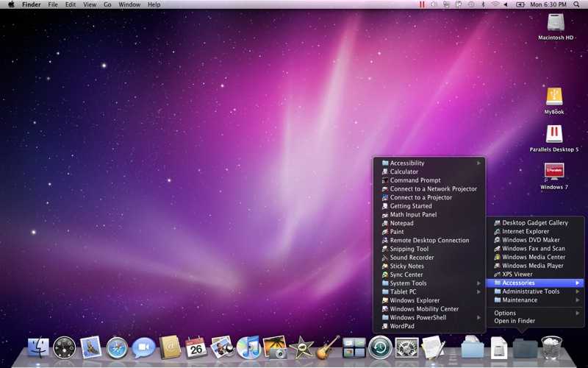Viewport: 588px width, 368px height.
Task: Open the File menu
Action: click(x=53, y=4)
